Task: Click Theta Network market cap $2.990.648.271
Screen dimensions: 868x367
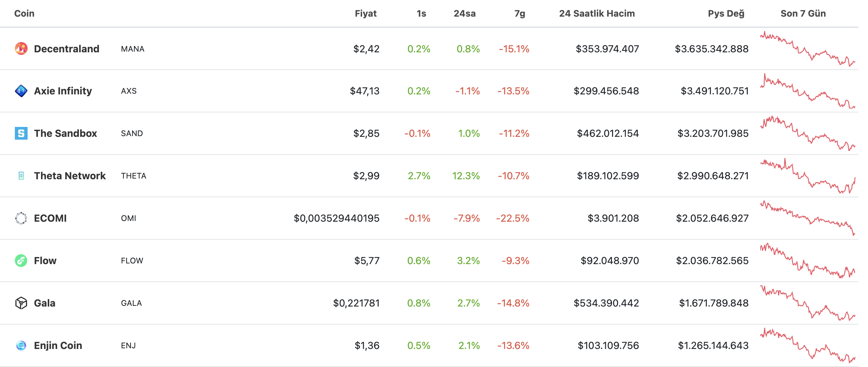Action: 713,176
